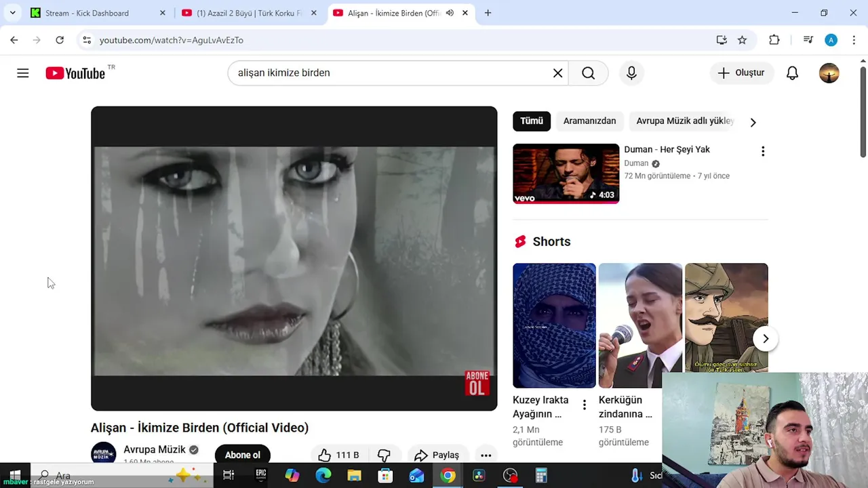
Task: Open Microsoft Store from taskbar
Action: [385, 475]
